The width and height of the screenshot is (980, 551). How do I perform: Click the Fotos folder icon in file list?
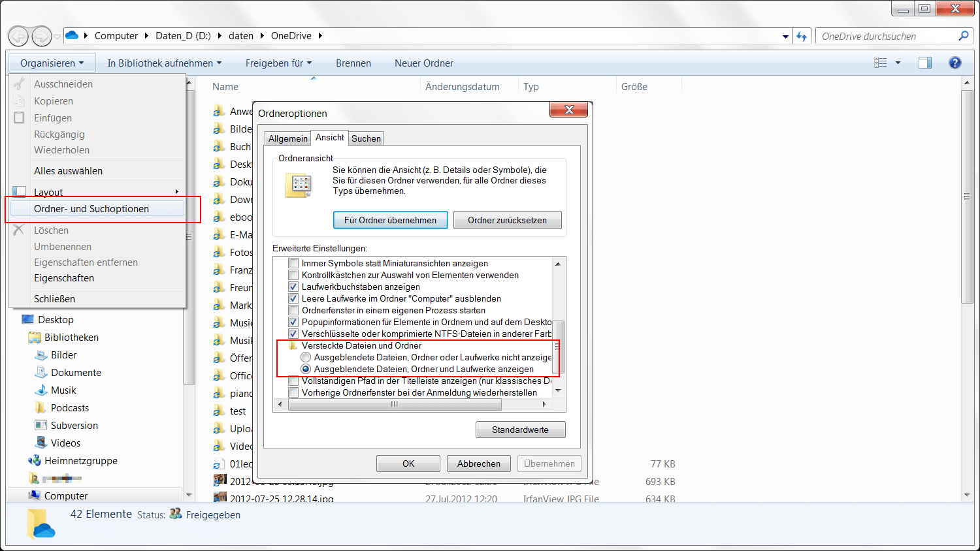point(220,252)
